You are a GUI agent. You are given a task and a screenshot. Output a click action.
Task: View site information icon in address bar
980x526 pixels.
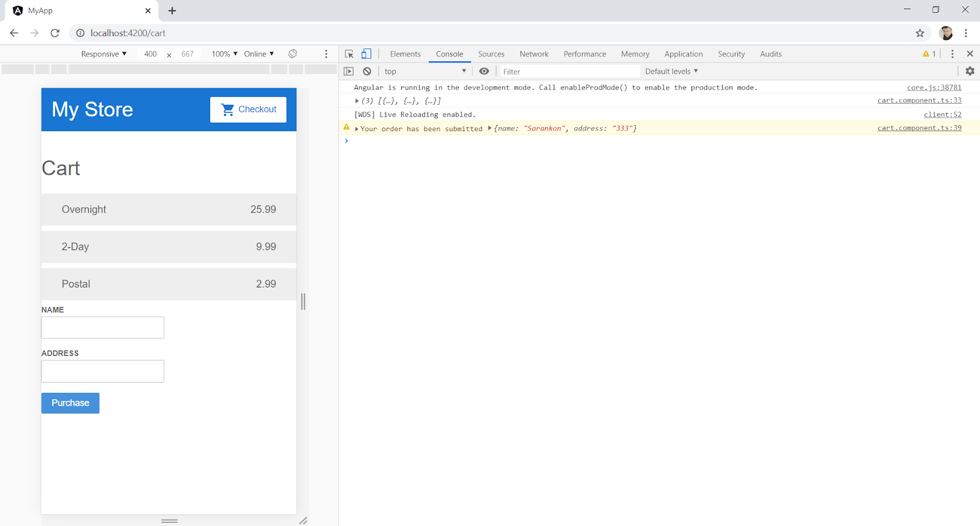(x=80, y=33)
